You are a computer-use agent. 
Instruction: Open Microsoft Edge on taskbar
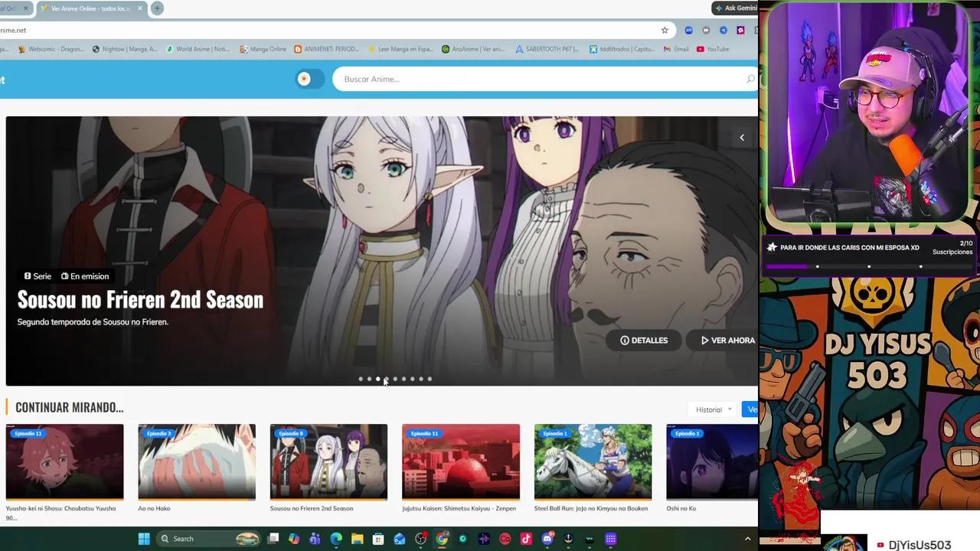point(336,539)
